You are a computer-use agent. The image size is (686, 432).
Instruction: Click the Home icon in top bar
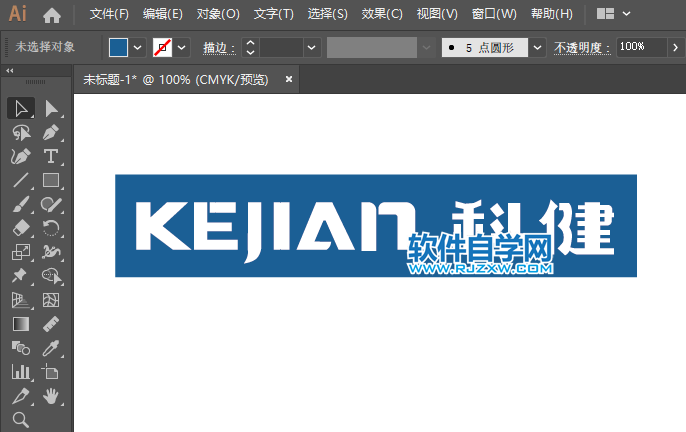pyautogui.click(x=52, y=15)
